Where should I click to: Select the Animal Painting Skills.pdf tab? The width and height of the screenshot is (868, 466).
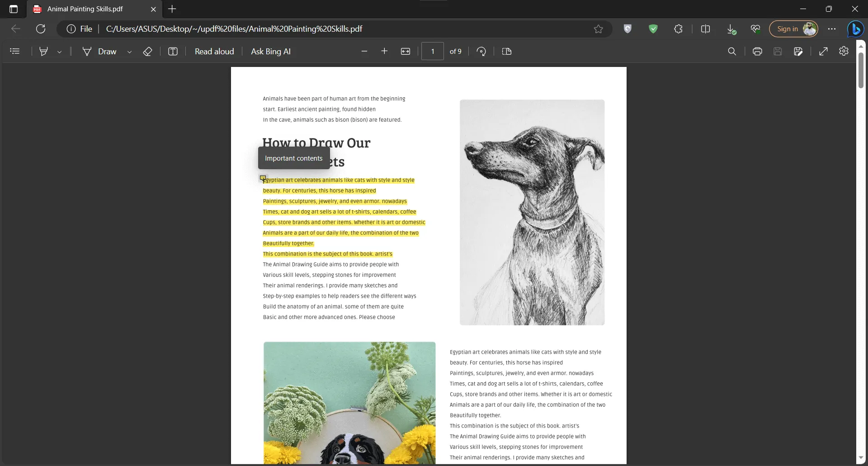click(x=86, y=9)
